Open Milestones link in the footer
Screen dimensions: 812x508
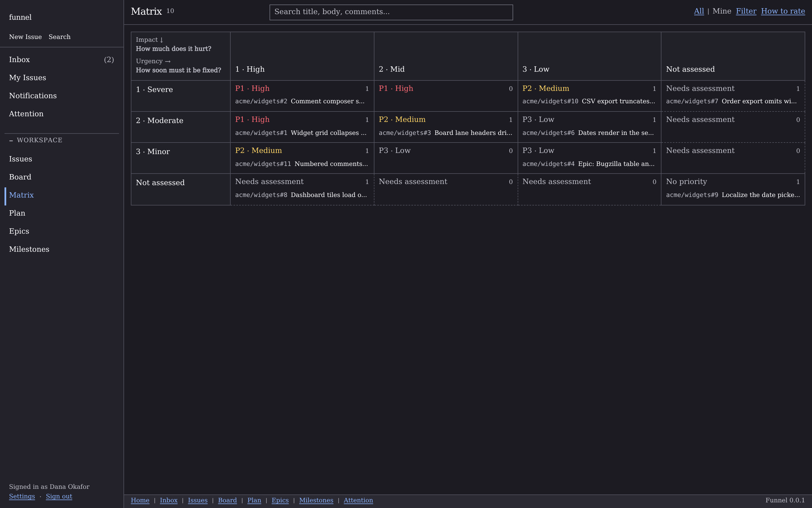pos(316,500)
